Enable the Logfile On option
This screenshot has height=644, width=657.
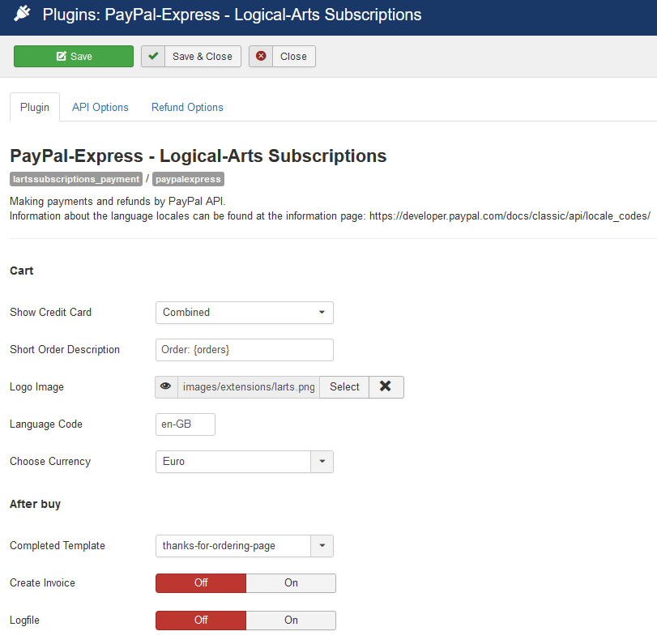tap(291, 621)
